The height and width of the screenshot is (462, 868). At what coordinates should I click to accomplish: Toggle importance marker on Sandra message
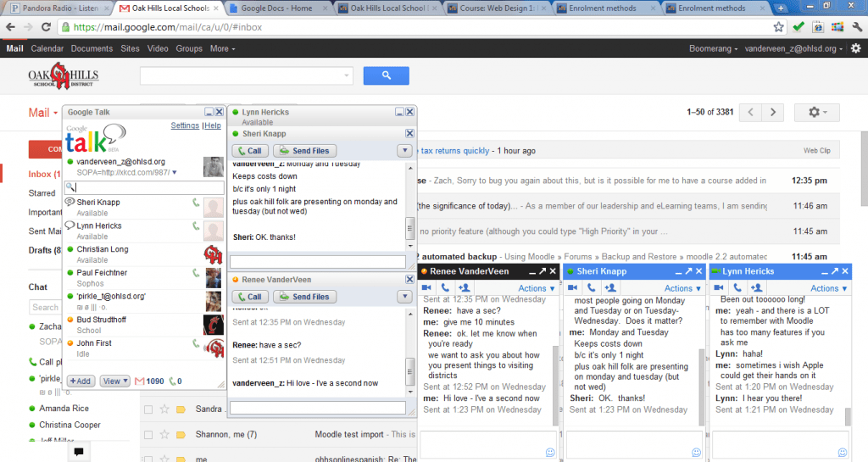pyautogui.click(x=181, y=409)
